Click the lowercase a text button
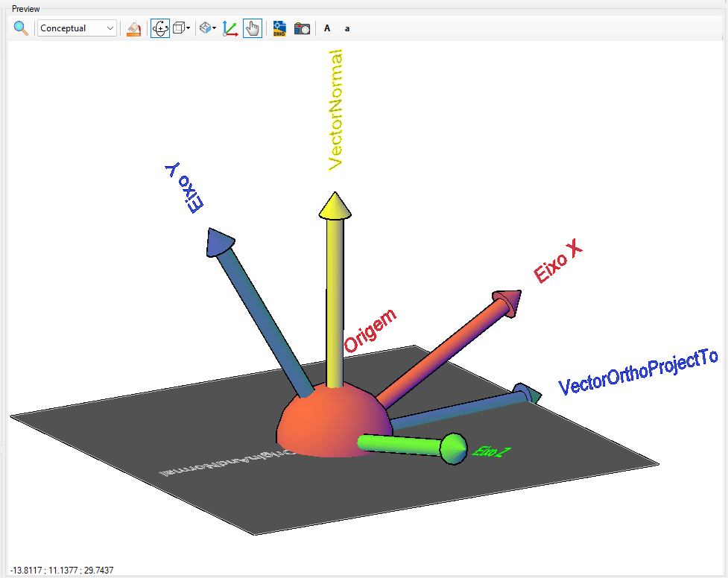The width and height of the screenshot is (728, 578). coord(346,28)
